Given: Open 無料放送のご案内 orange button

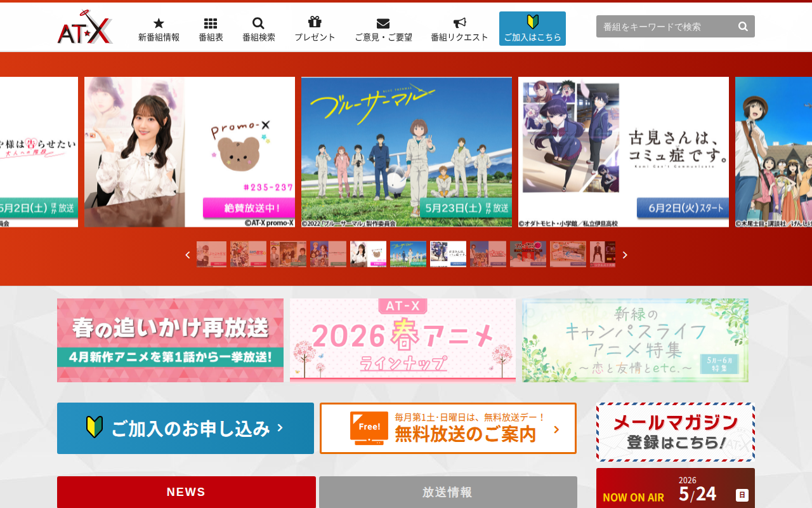Looking at the screenshot, I should click(x=448, y=429).
